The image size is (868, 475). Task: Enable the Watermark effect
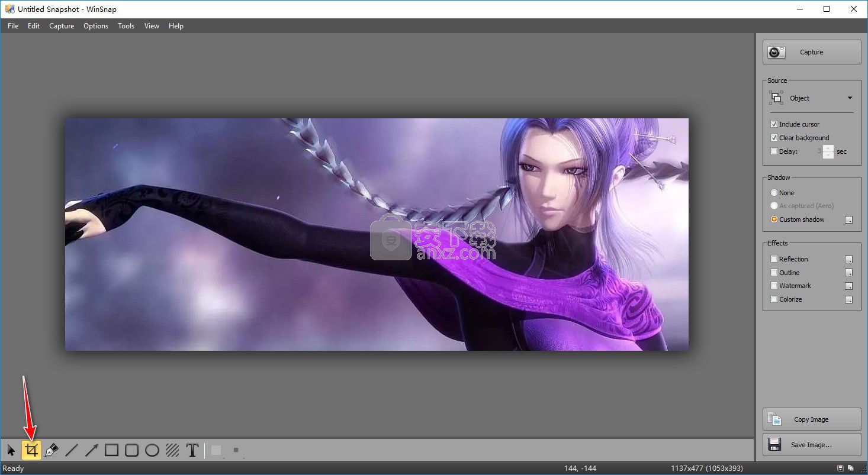(x=774, y=286)
